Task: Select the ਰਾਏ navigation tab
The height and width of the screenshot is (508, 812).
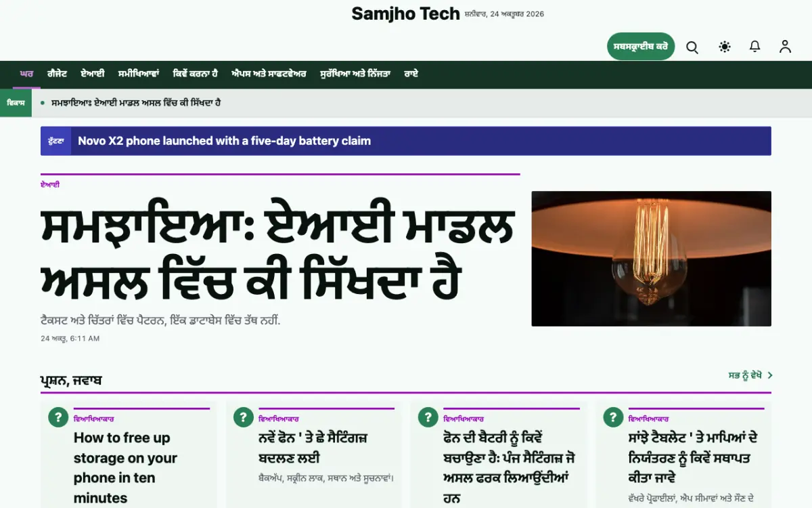Action: coord(411,74)
